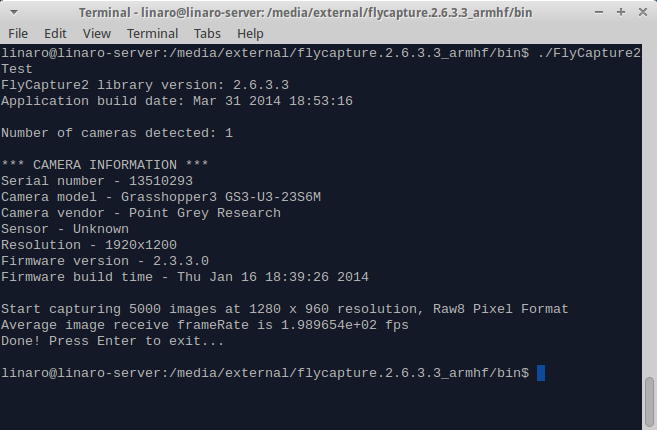
Task: Close the terminal window
Action: coord(643,12)
